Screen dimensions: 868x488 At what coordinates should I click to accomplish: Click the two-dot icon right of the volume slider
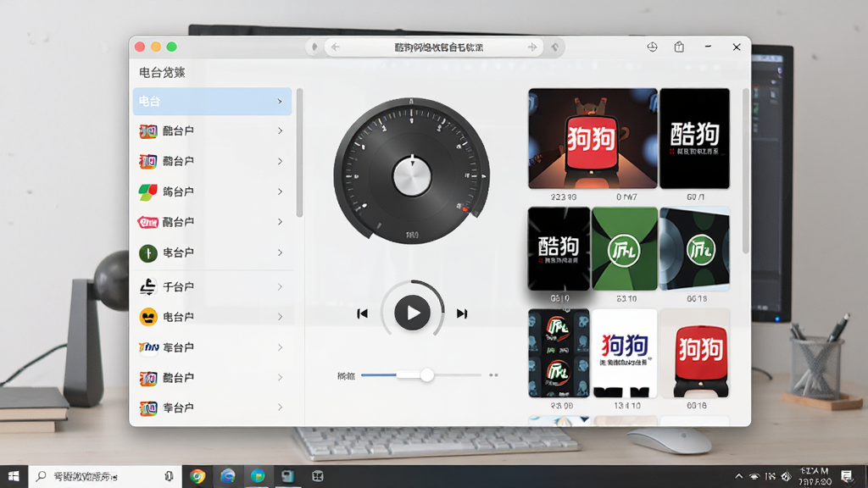tap(493, 375)
